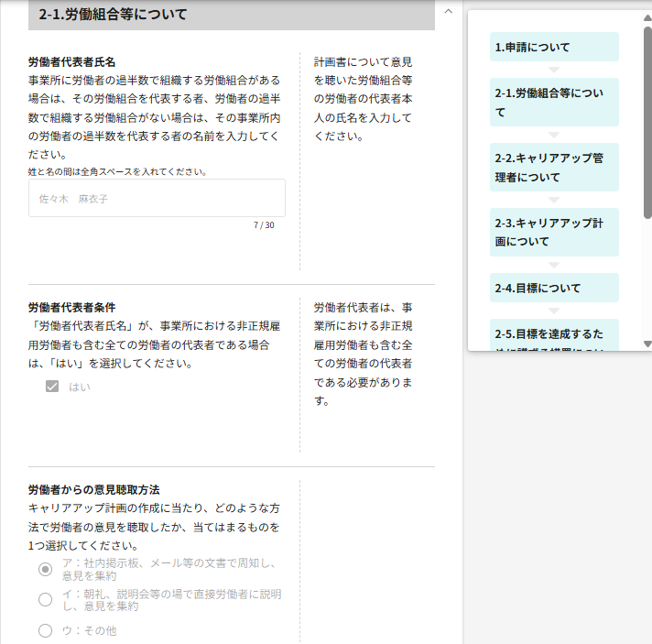Navigate to 2-3.キャリアアップ計画について step
This screenshot has height=644, width=652.
[554, 232]
